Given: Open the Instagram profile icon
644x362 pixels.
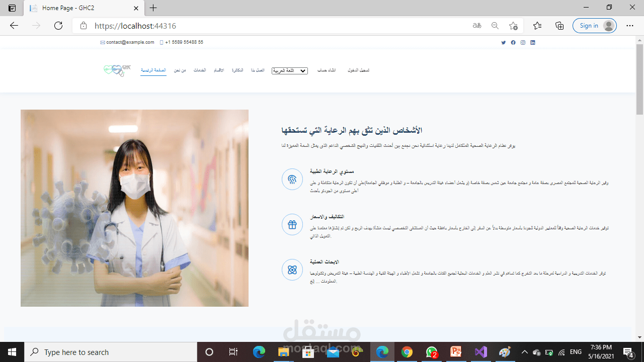Looking at the screenshot, I should (523, 43).
